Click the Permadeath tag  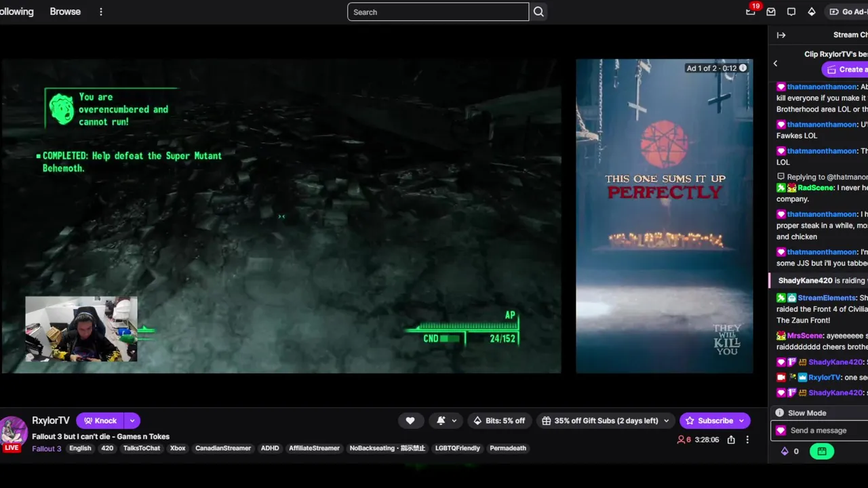pyautogui.click(x=508, y=448)
